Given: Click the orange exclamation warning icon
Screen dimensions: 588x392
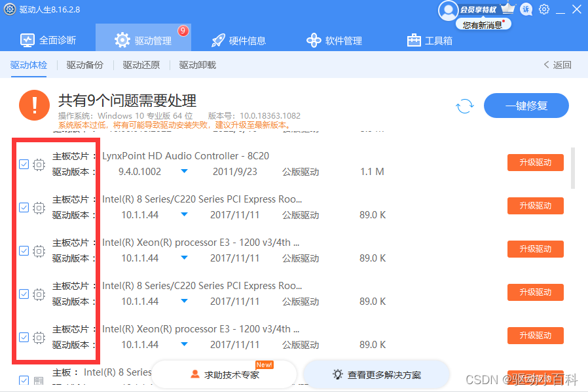Looking at the screenshot, I should (35, 105).
